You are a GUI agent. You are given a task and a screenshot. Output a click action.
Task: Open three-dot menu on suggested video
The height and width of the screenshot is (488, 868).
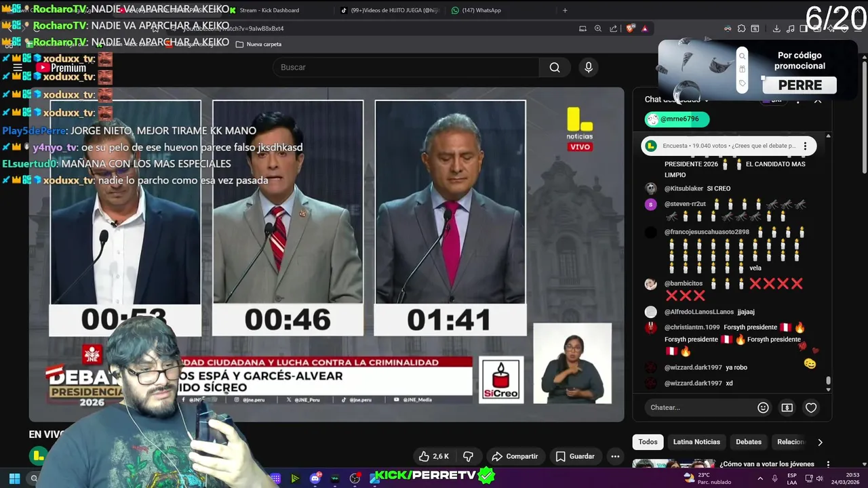[828, 464]
